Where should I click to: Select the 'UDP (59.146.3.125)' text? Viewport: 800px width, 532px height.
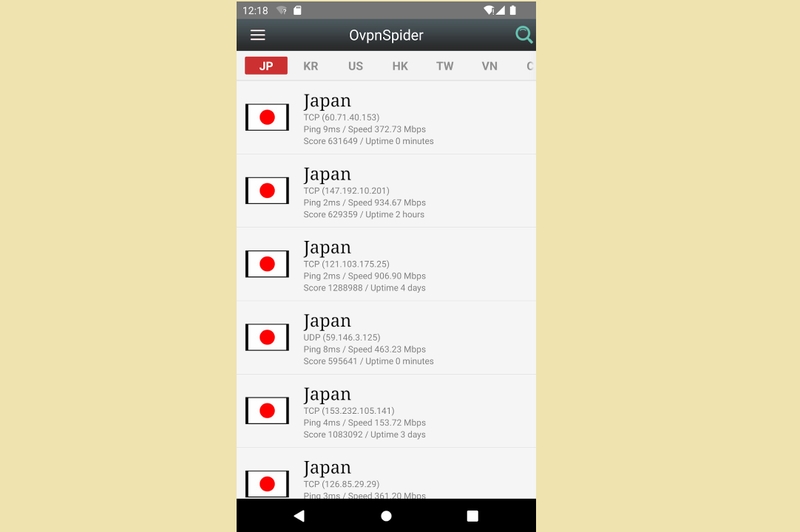(x=342, y=338)
